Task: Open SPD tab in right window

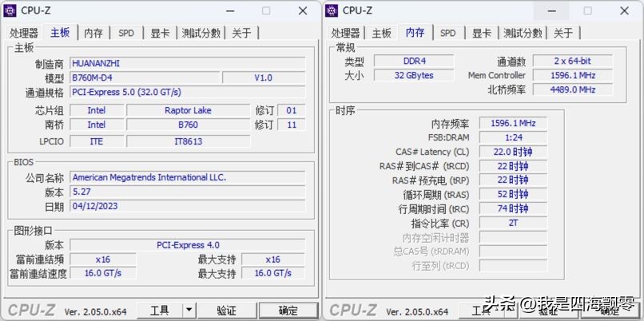Action: point(448,33)
